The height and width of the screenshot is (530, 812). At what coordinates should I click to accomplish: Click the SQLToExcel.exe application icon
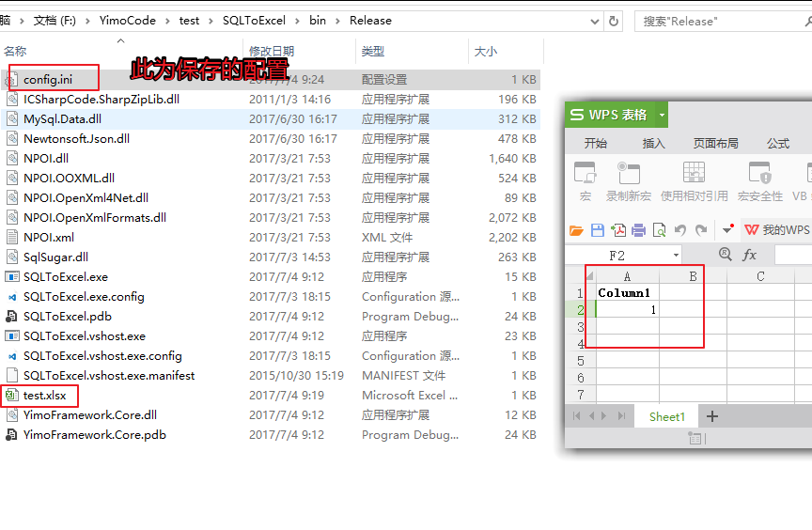pos(11,277)
